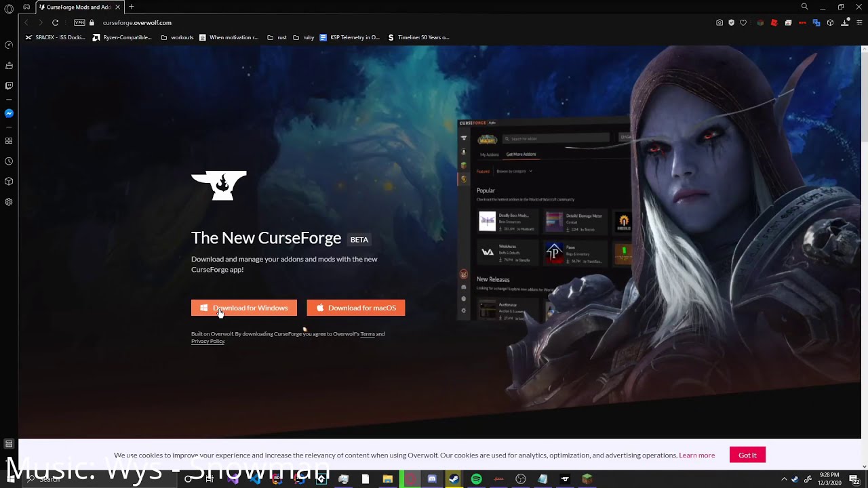The width and height of the screenshot is (868, 488).
Task: Show hidden system tray icons
Action: pyautogui.click(x=784, y=479)
